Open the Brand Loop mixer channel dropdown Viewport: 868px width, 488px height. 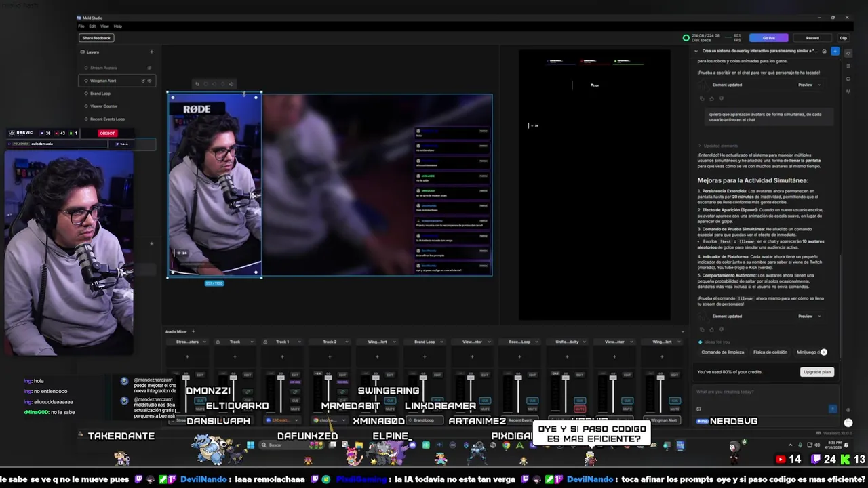pos(441,342)
